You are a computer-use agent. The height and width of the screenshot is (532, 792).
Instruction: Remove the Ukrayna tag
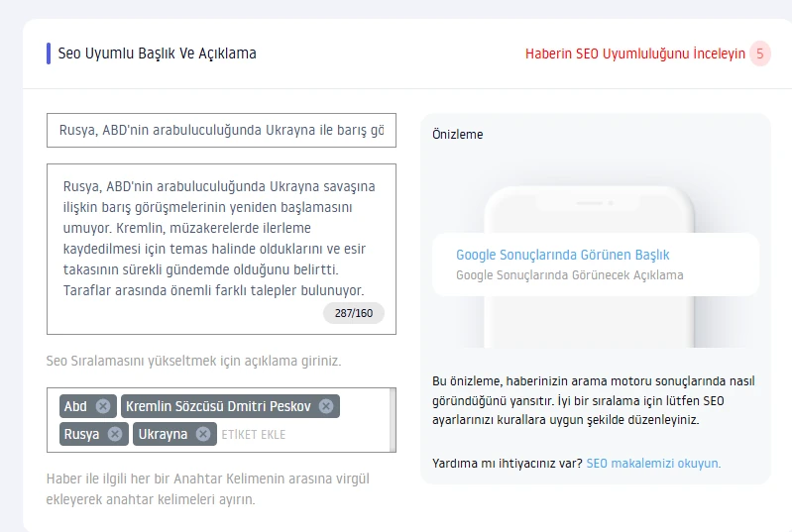(x=203, y=434)
